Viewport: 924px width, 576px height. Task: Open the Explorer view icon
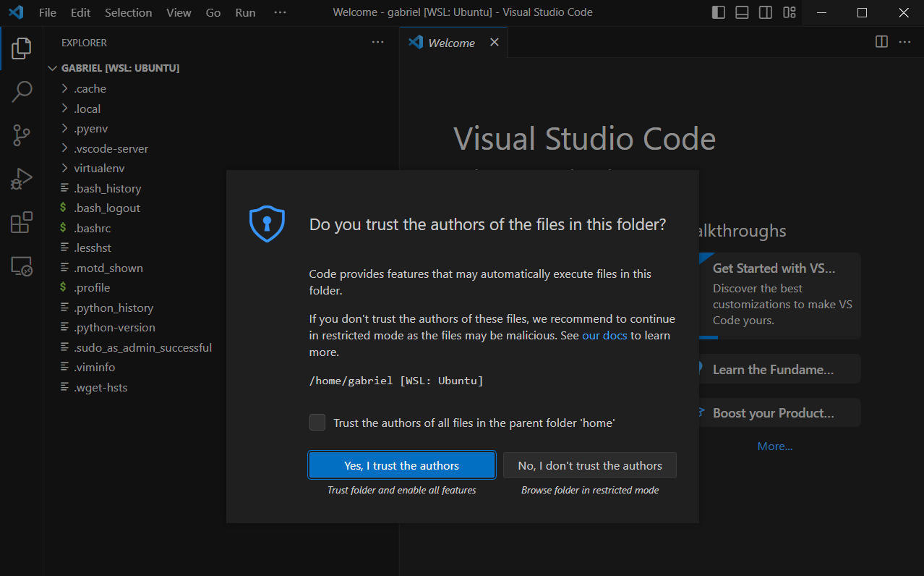pyautogui.click(x=21, y=48)
